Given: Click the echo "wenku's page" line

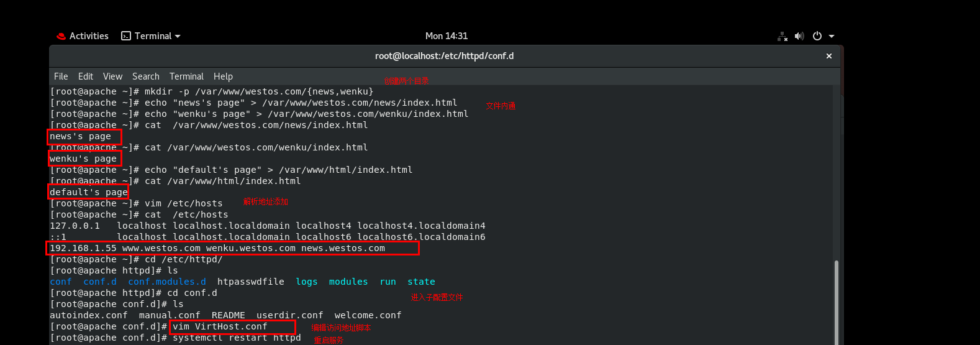Looking at the screenshot, I should pyautogui.click(x=259, y=114).
